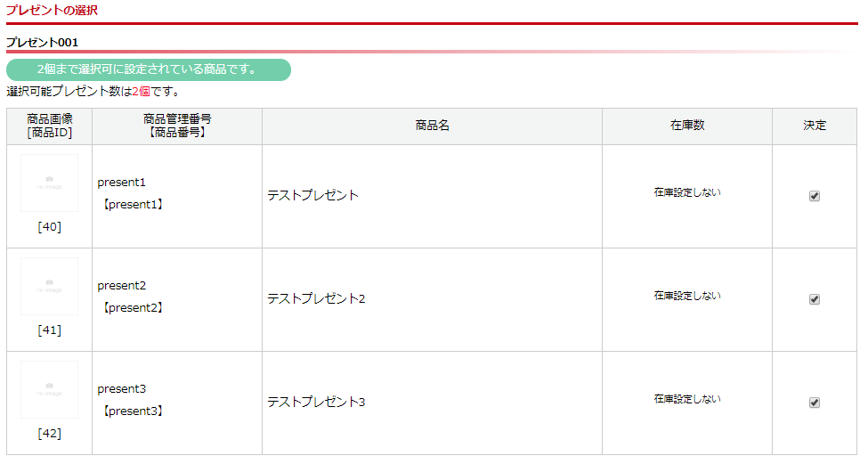
Task: Click the no-image thumbnail for product 42
Action: [49, 390]
